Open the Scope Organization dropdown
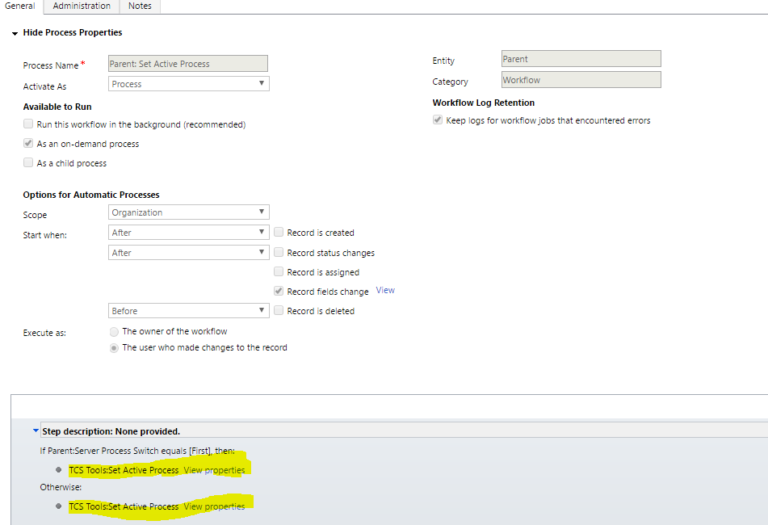 (x=189, y=212)
